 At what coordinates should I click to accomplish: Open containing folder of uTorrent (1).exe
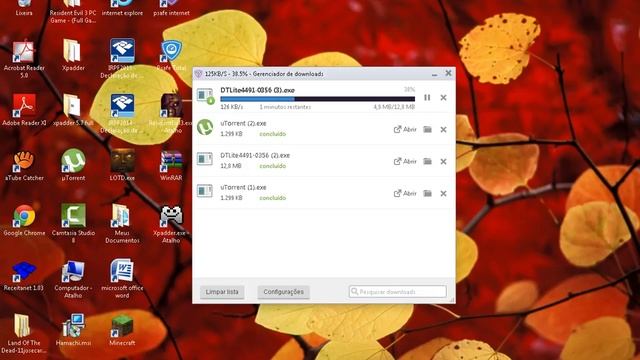click(x=427, y=193)
